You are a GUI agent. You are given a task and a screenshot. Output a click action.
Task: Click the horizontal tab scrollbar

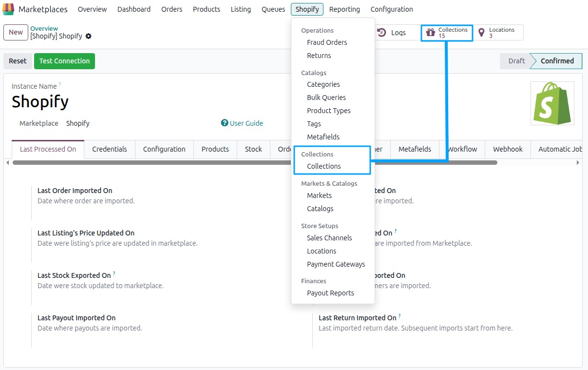click(255, 162)
